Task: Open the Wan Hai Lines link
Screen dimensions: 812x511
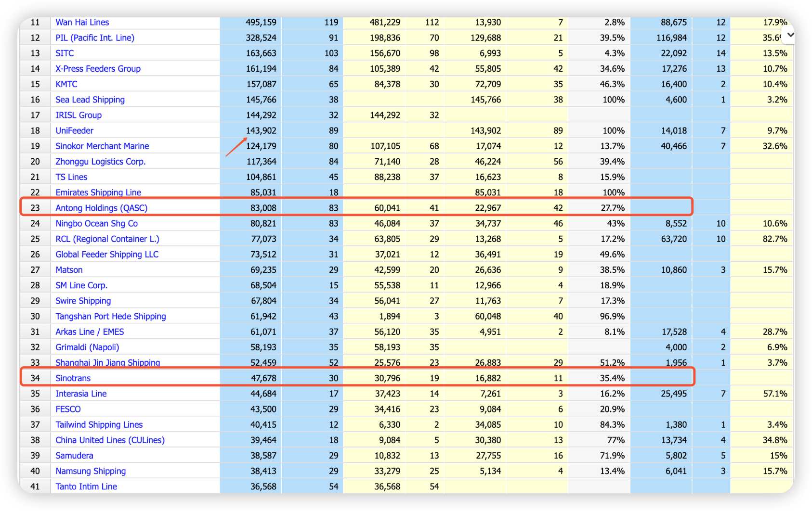Action: point(82,22)
